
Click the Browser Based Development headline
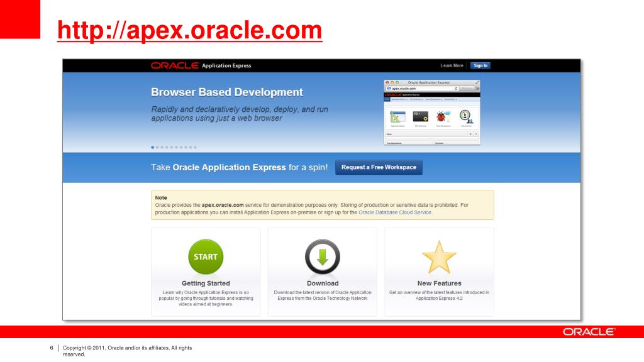pyautogui.click(x=226, y=92)
